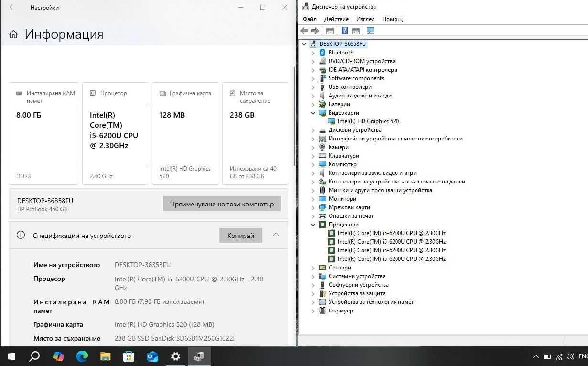
Task: Launch Microsoft Edge from taskbar
Action: pos(82,356)
